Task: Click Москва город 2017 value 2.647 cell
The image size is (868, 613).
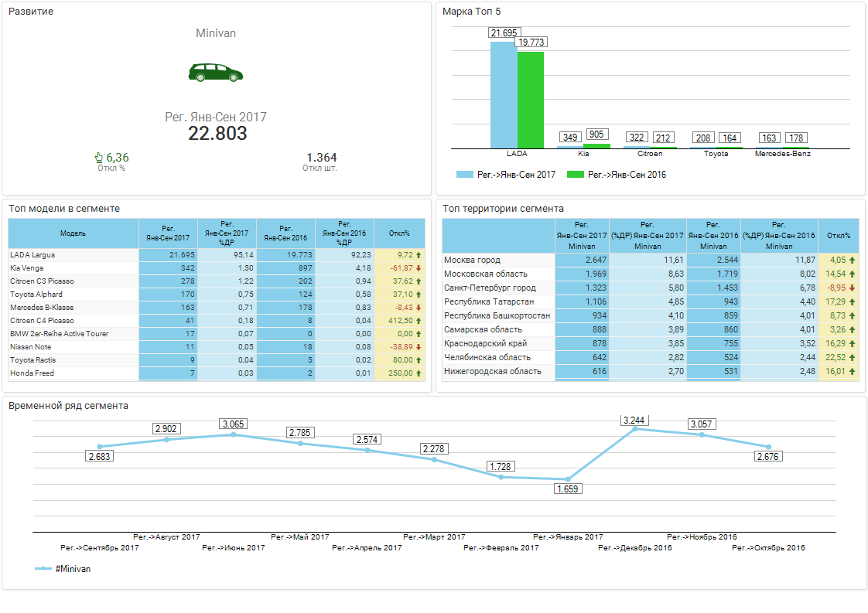Action: pyautogui.click(x=582, y=260)
